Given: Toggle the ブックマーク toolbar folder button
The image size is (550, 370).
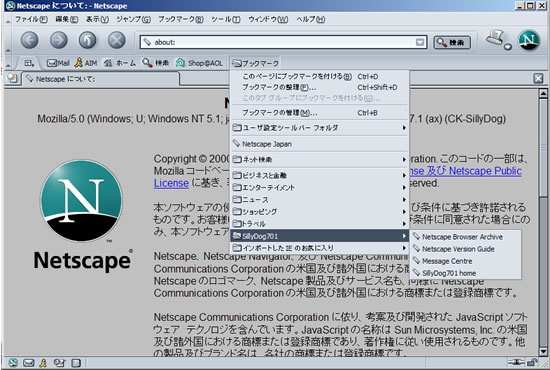Looking at the screenshot, I should 255,63.
